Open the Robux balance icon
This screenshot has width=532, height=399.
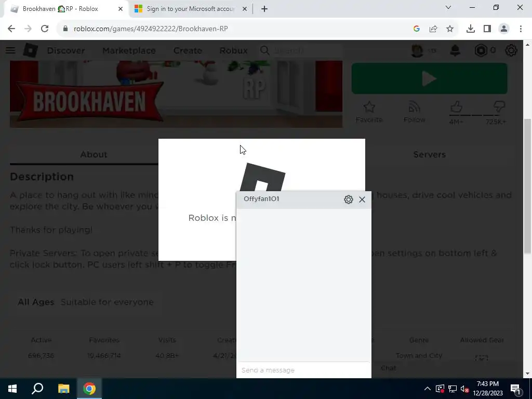pos(481,50)
